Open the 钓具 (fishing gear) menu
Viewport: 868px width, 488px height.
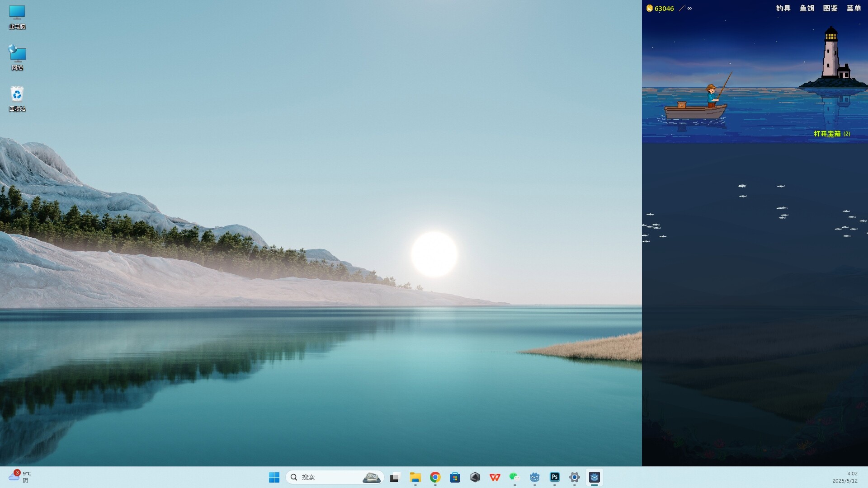coord(783,8)
